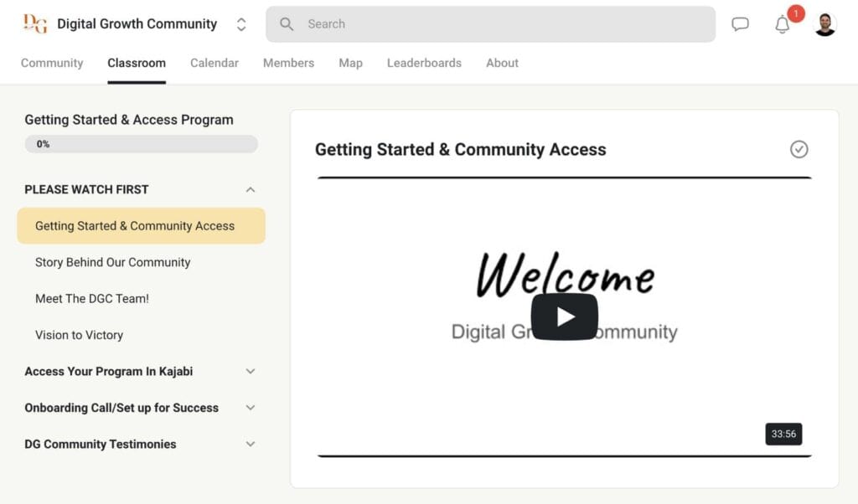Image resolution: width=858 pixels, height=504 pixels.
Task: Open Meet The DGC Team! lesson
Action: point(92,298)
